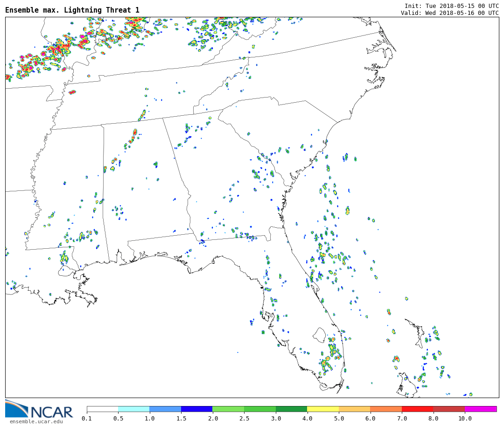Click the 8.0 colorbar label
The height and width of the screenshot is (427, 504).
tap(433, 419)
